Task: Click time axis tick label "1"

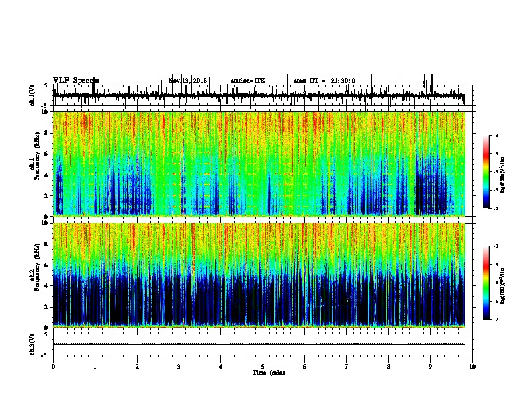Action: tap(95, 367)
